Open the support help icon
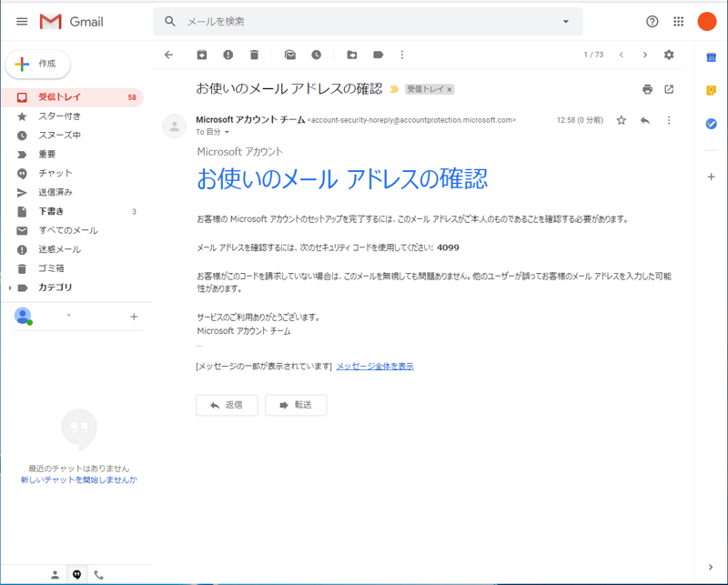This screenshot has height=585, width=728. pos(652,21)
